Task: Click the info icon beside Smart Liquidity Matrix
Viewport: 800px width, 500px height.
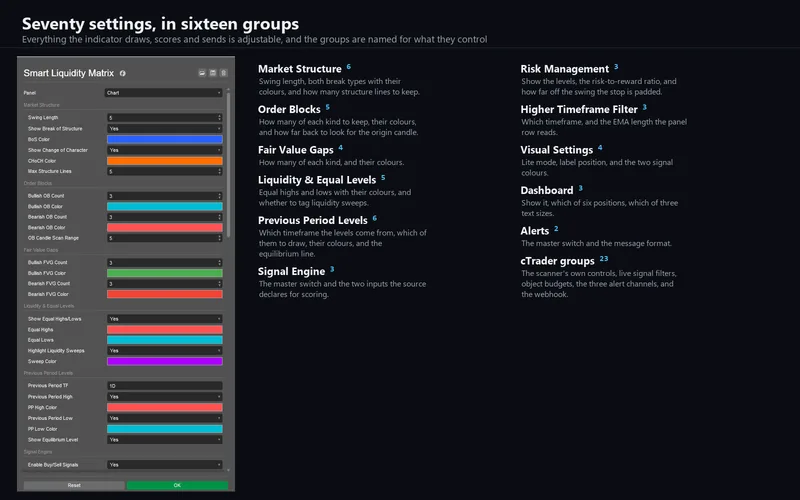Action: (x=122, y=73)
